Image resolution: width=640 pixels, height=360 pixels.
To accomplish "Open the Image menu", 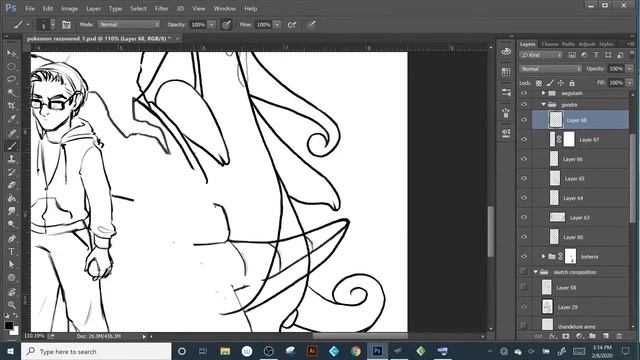I will [x=69, y=9].
